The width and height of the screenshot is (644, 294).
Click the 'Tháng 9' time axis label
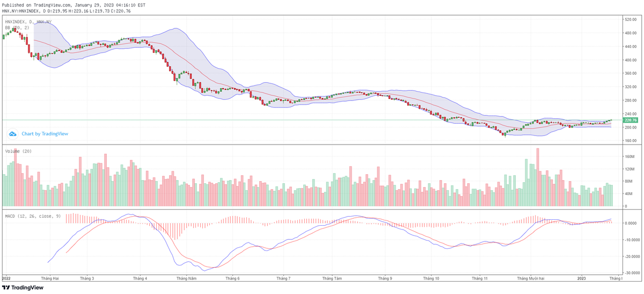(x=384, y=278)
